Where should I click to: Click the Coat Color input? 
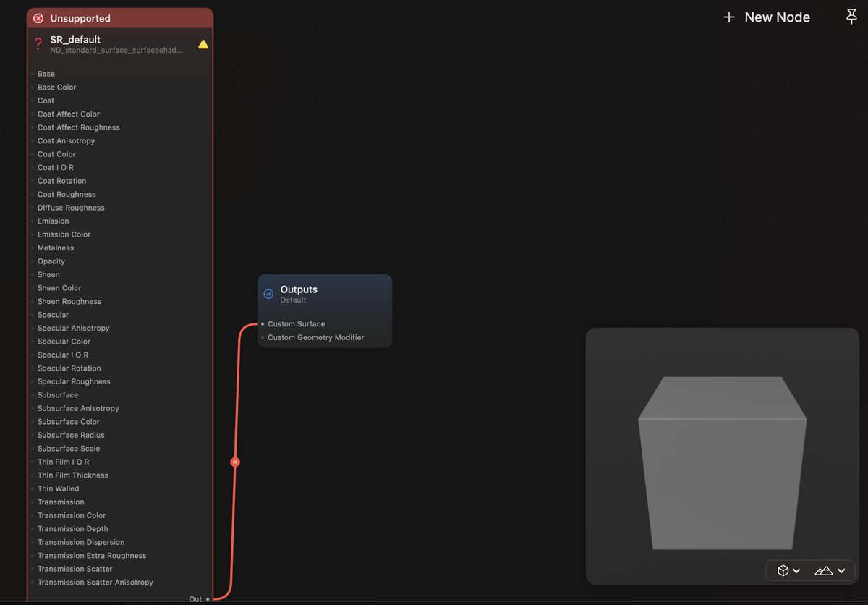57,154
